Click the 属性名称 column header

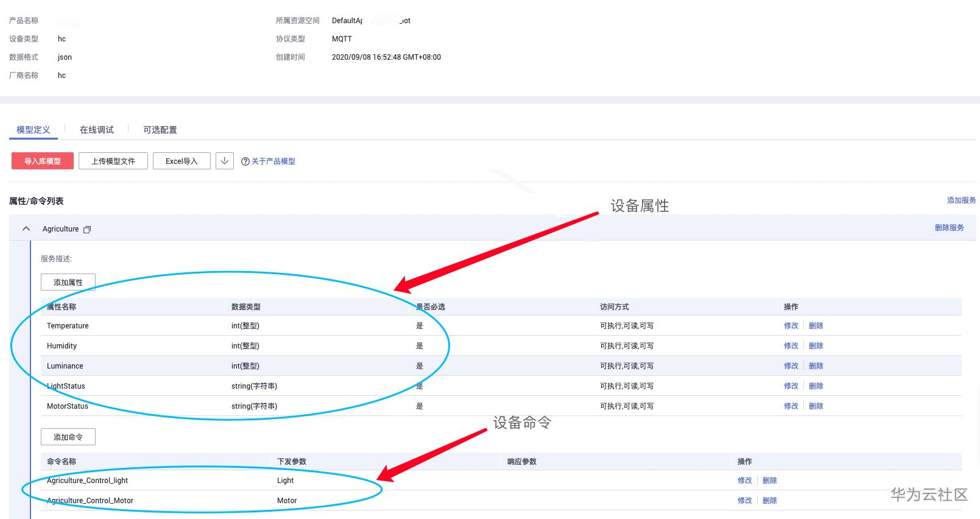click(62, 307)
